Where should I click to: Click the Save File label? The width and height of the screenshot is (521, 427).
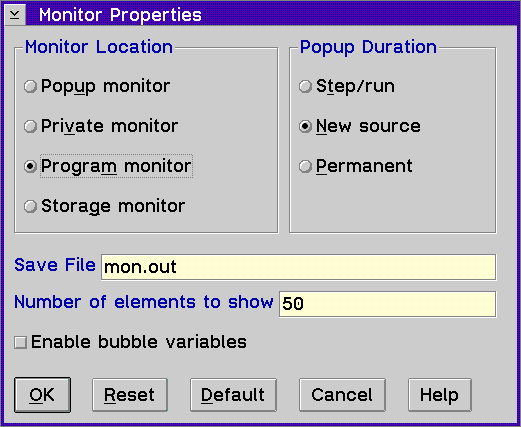[55, 265]
